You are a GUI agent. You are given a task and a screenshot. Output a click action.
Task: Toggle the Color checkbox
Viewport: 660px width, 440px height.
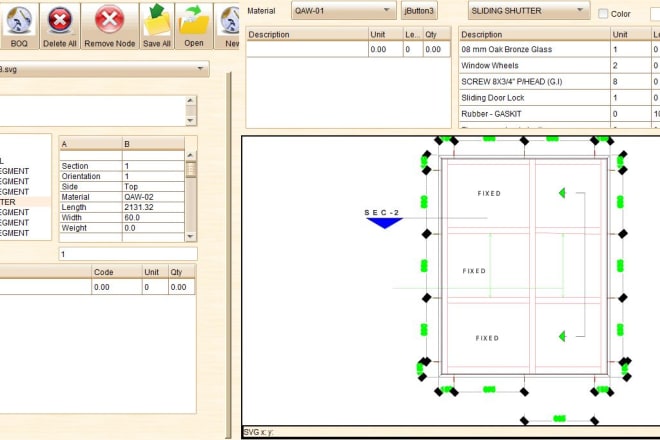(x=603, y=13)
